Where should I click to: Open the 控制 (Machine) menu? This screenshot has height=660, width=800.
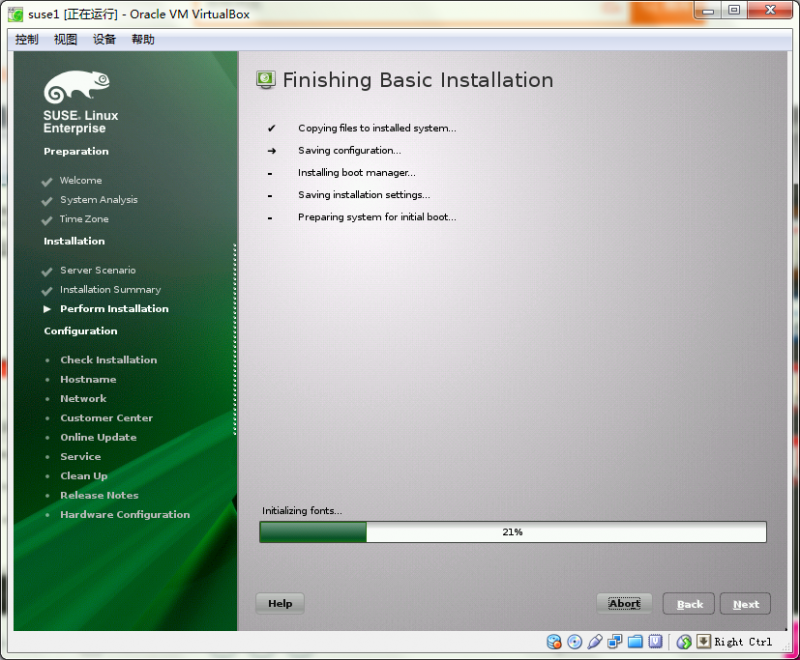(x=25, y=39)
